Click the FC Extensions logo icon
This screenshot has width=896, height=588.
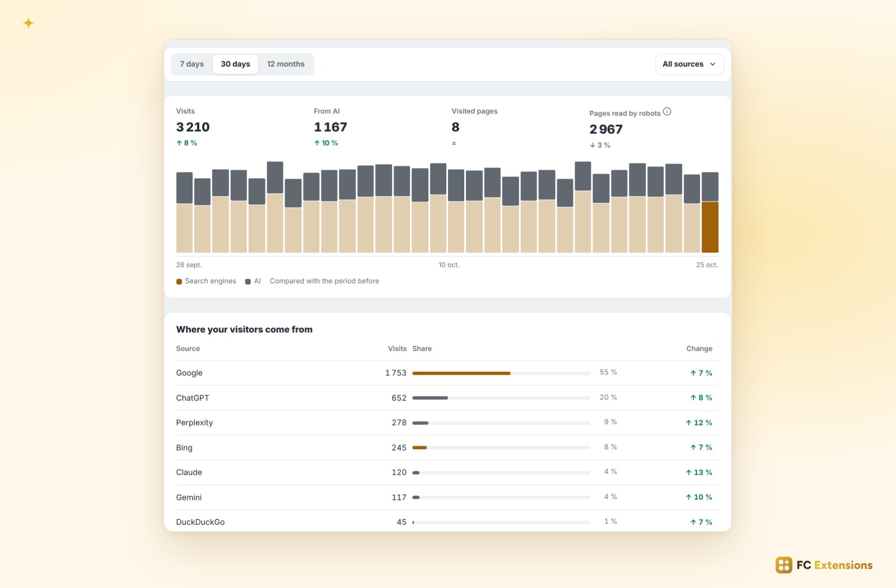pos(784,565)
